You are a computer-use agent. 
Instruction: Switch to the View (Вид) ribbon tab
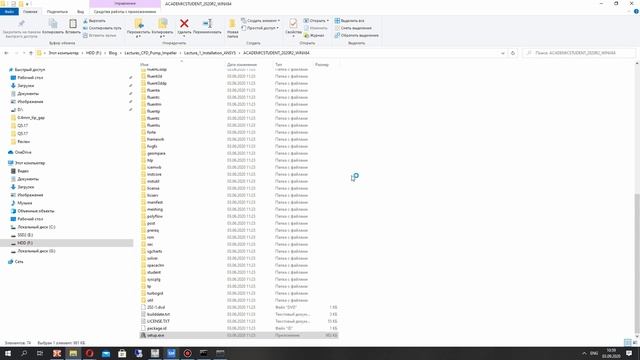(x=80, y=12)
